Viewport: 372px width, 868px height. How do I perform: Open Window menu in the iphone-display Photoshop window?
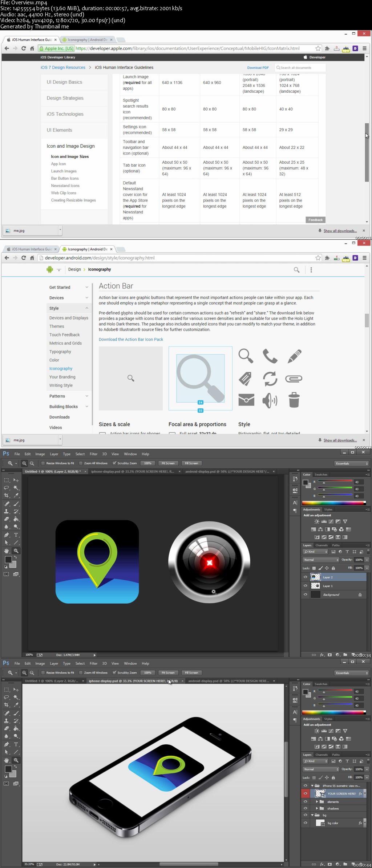coord(130,664)
